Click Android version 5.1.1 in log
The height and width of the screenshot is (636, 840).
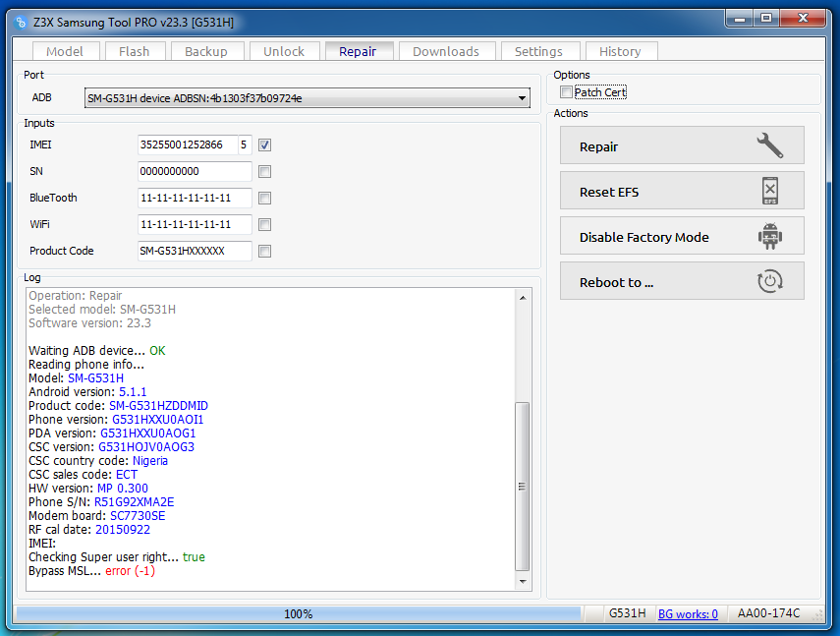point(133,392)
